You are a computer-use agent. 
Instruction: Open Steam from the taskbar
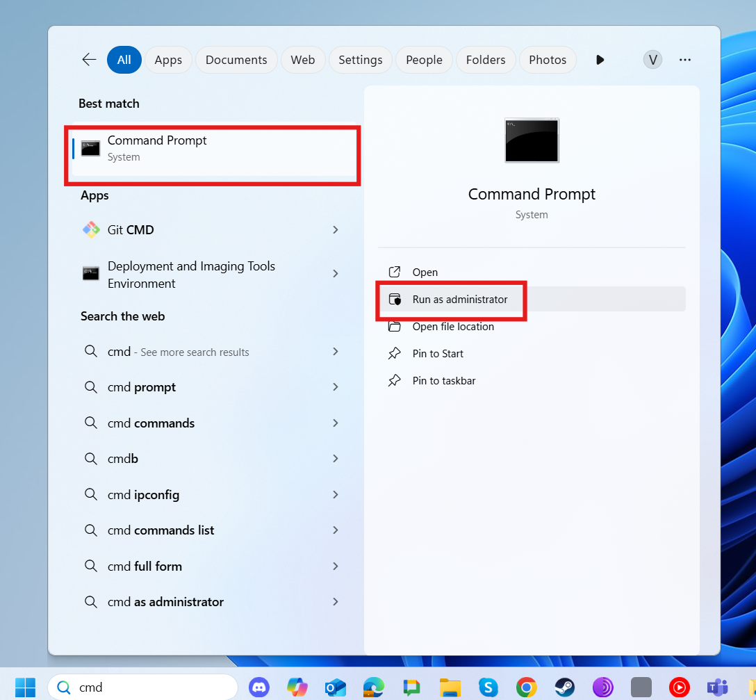565,687
